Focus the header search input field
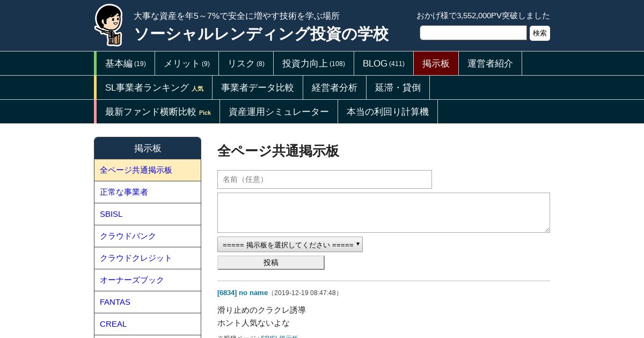This screenshot has height=338, width=644. click(x=473, y=33)
